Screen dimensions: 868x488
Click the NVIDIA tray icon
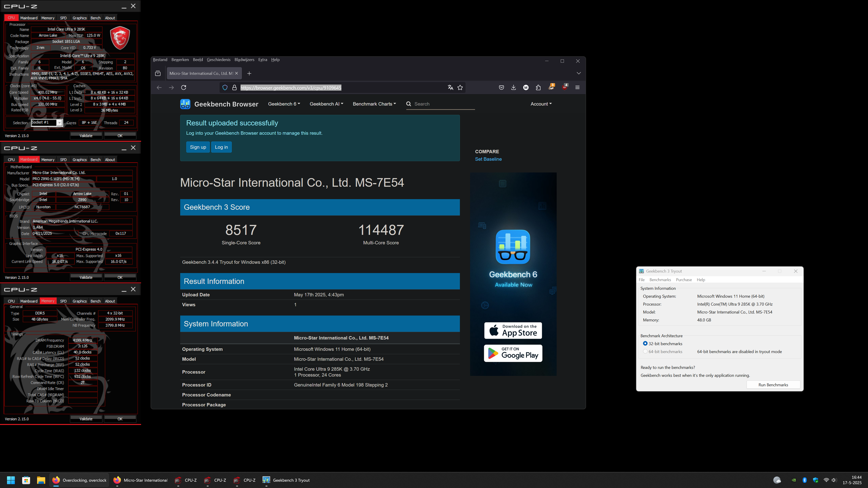pyautogui.click(x=794, y=480)
